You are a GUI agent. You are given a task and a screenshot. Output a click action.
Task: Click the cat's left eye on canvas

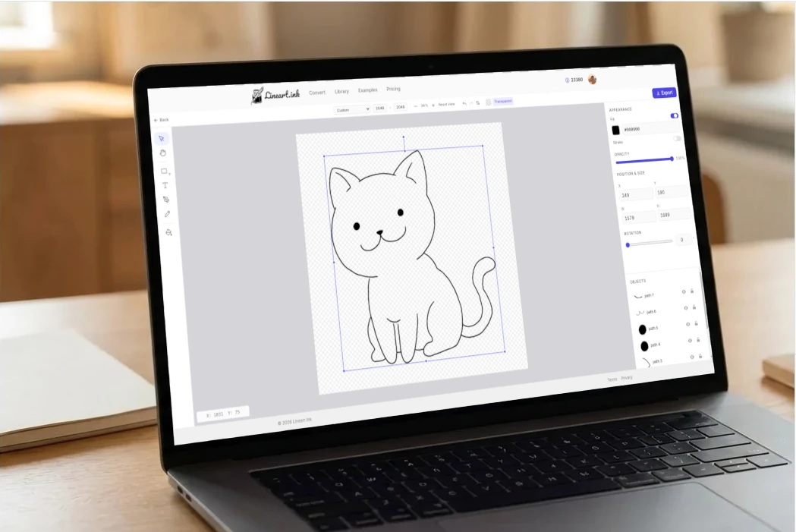pyautogui.click(x=357, y=226)
